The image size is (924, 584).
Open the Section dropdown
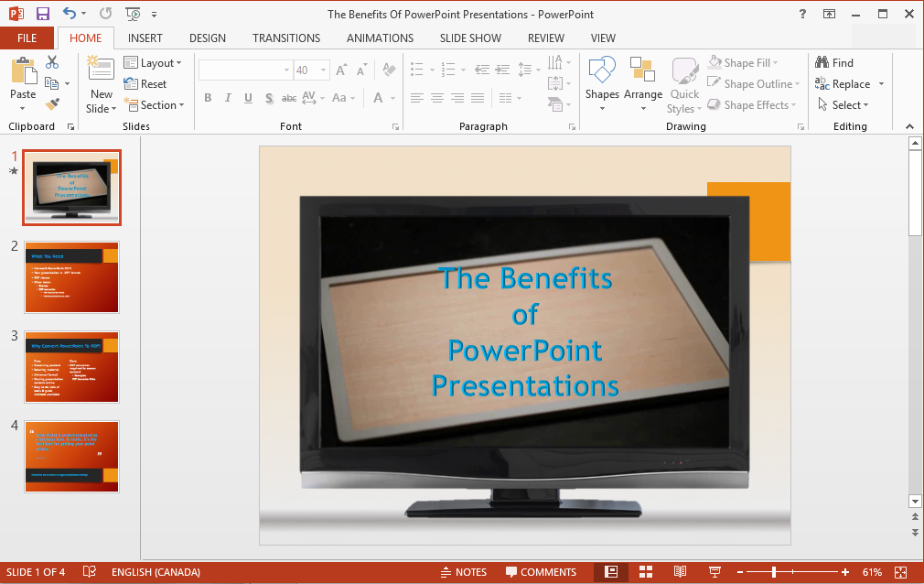[155, 105]
